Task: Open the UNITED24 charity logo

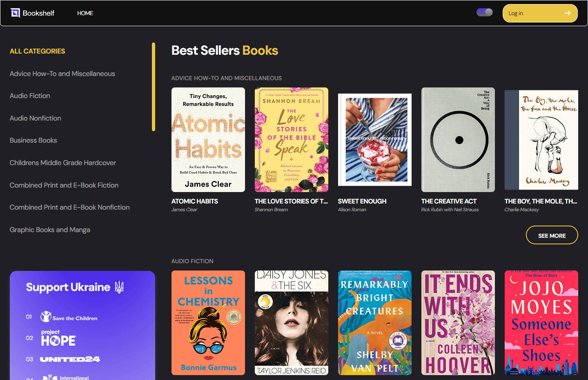Action: point(70,359)
